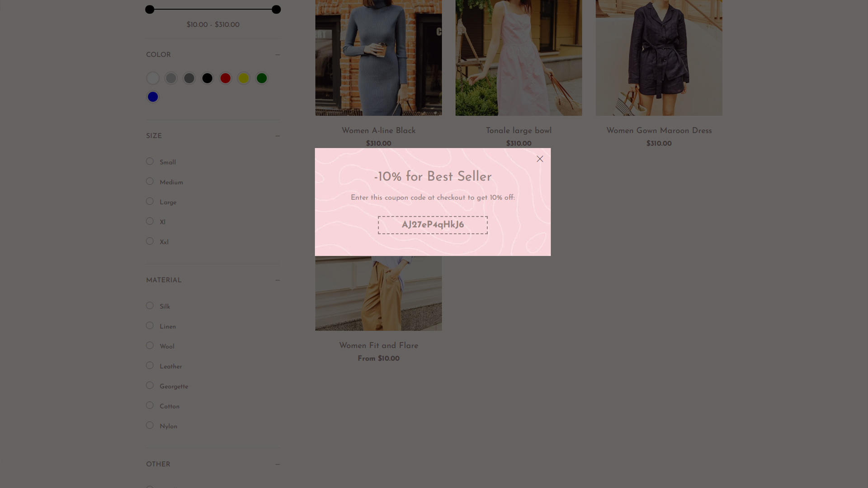The image size is (868, 488).
Task: Open Women Fit and Flare product link
Action: [378, 346]
